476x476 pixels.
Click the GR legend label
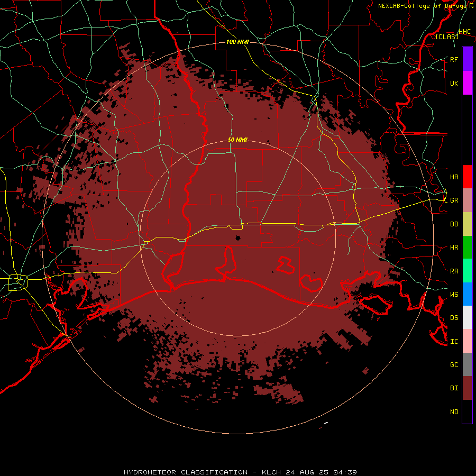pyautogui.click(x=454, y=200)
